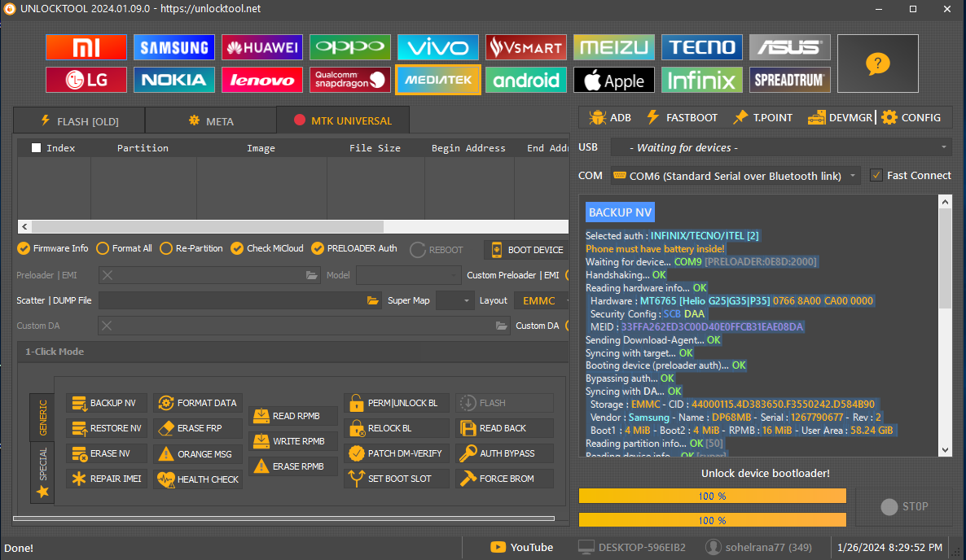Image resolution: width=966 pixels, height=560 pixels.
Task: Open the COM port dropdown
Action: point(735,176)
